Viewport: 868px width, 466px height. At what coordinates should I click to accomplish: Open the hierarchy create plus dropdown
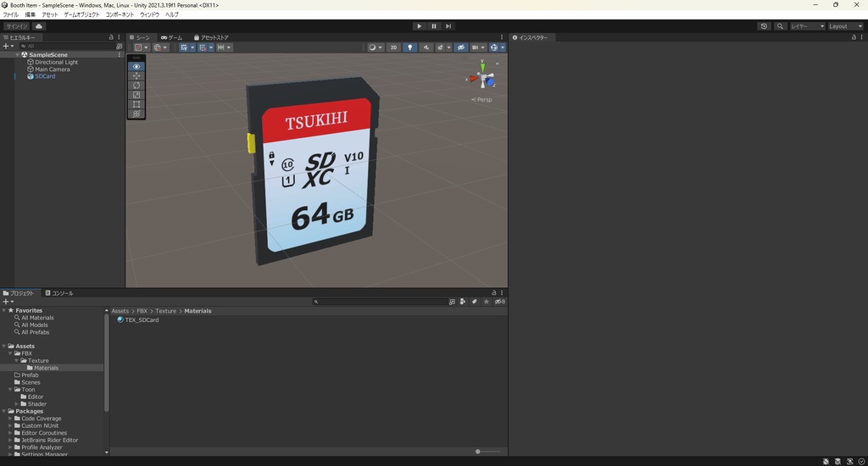pyautogui.click(x=8, y=47)
